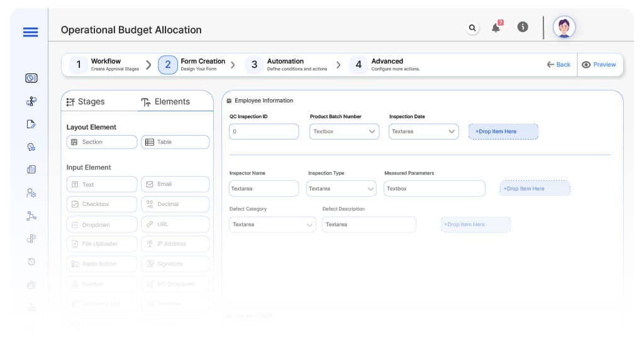The width and height of the screenshot is (644, 362).
Task: Switch to the Stages tab
Action: 86,102
